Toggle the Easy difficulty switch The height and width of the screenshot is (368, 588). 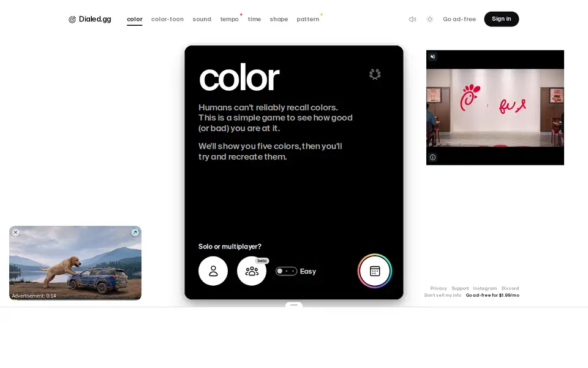(x=286, y=271)
